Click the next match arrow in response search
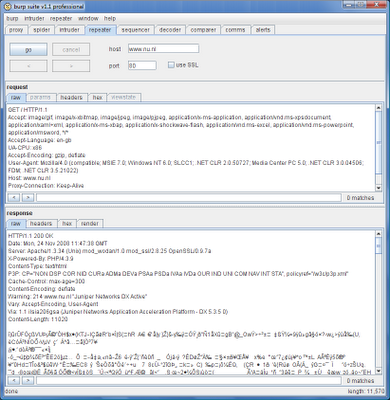This screenshot has height=400, width=390. pos(28,380)
